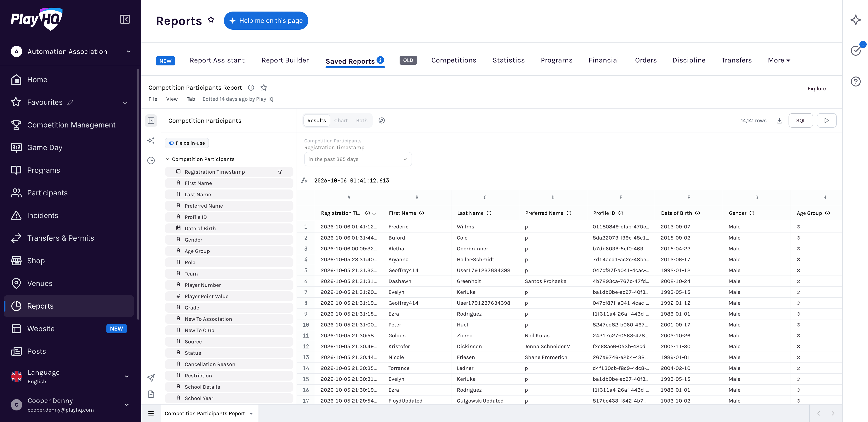This screenshot has height=422, width=868.
Task: Go to Competition Management in sidebar
Action: point(69,125)
